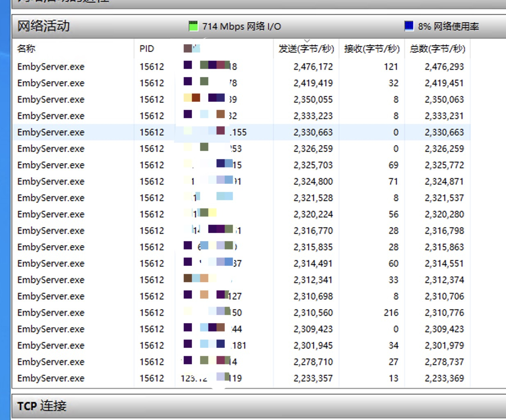Screen dimensions: 506x420
Task: Click the total value 2,316,798
Action: tap(444, 231)
